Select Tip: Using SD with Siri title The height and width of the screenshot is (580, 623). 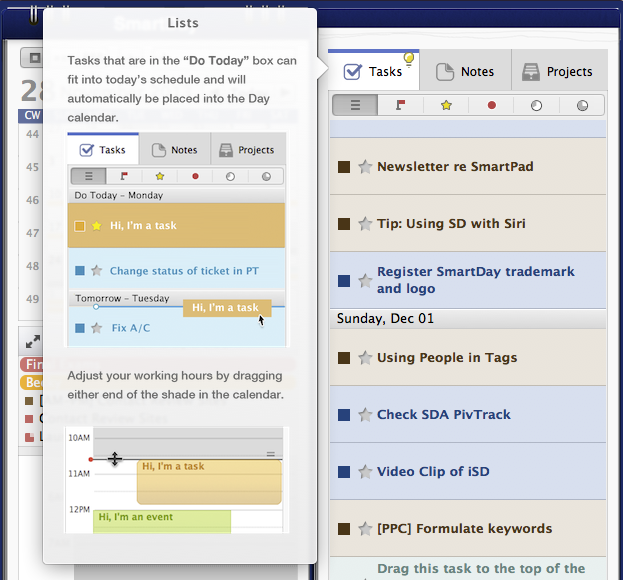tap(451, 224)
